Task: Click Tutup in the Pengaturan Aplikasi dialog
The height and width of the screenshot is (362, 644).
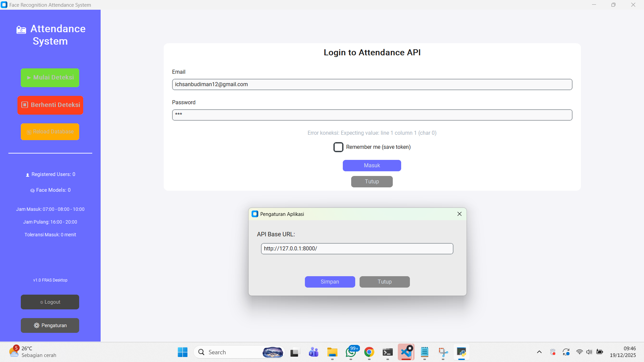Action: 384,282
